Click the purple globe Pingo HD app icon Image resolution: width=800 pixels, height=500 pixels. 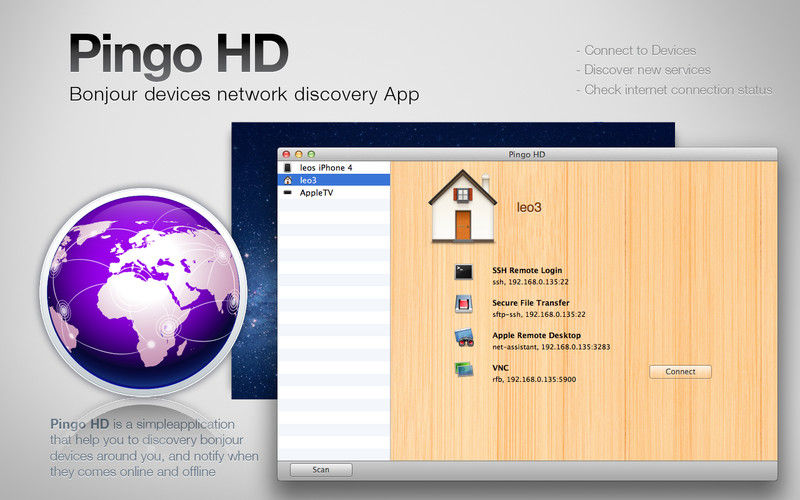143,292
